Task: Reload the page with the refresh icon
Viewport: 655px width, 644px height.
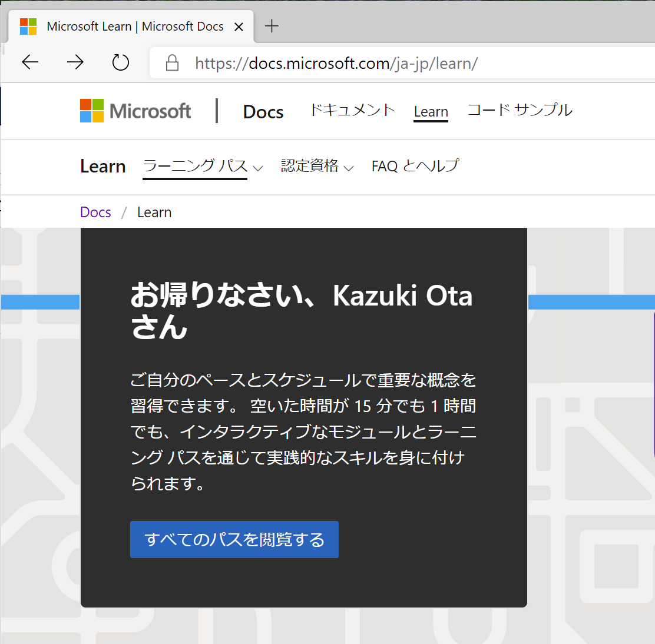Action: pyautogui.click(x=120, y=62)
